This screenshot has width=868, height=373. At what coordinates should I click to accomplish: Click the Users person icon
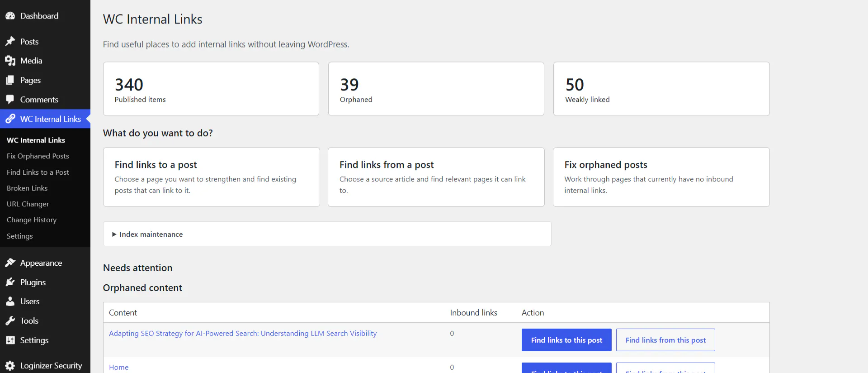[x=10, y=301]
